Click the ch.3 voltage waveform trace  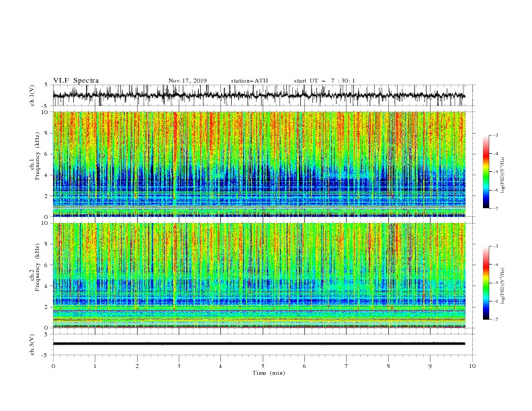259,344
